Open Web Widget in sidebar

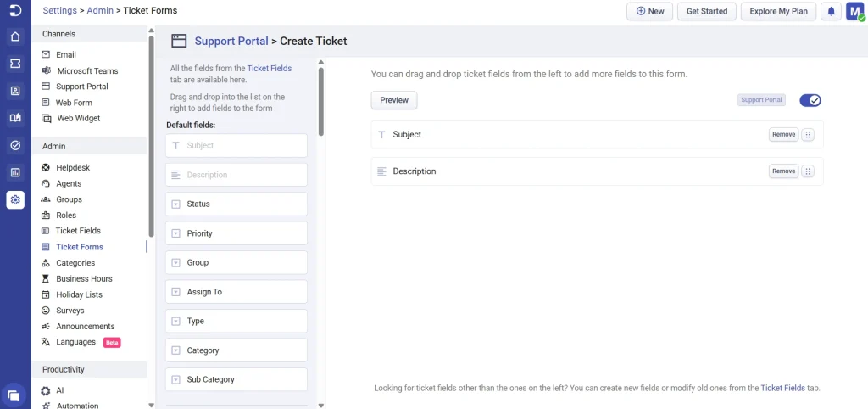click(79, 118)
